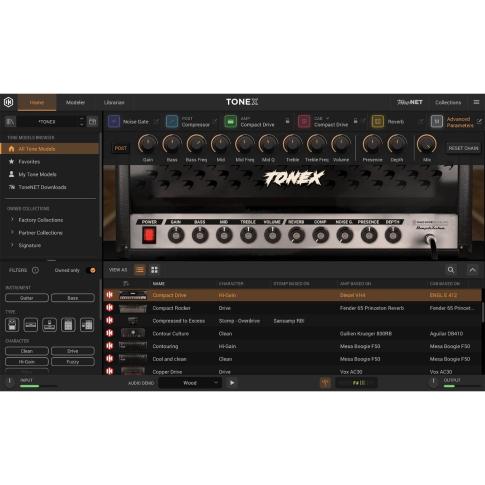This screenshot has width=485, height=485.
Task: Click the lock icon next to AMP Compact Drive
Action: click(287, 121)
